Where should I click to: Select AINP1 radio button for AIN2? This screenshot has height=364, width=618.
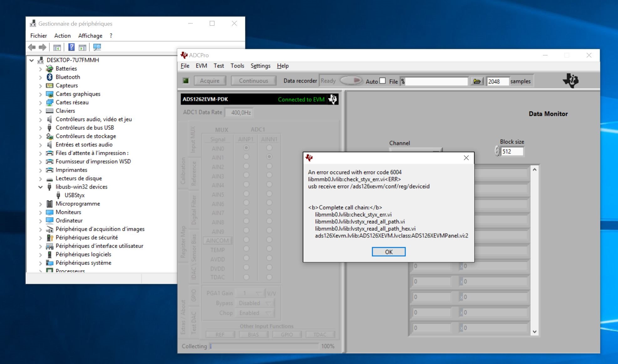(x=246, y=166)
